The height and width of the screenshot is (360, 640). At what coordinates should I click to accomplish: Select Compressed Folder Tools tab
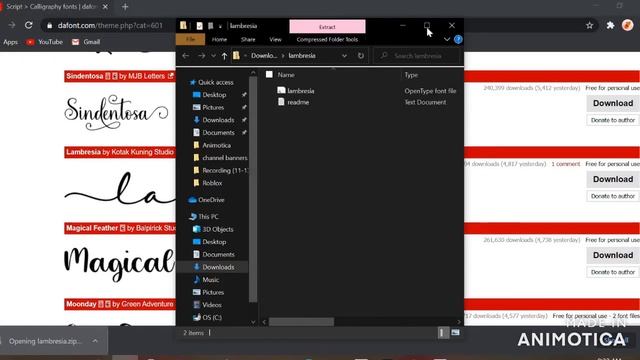[327, 40]
